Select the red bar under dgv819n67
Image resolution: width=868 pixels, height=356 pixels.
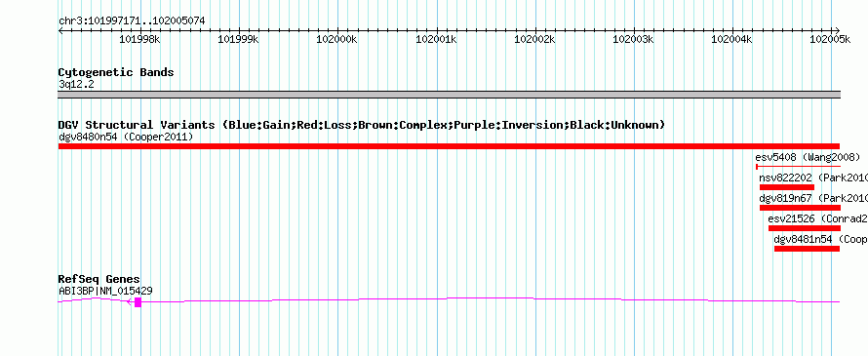800,208
